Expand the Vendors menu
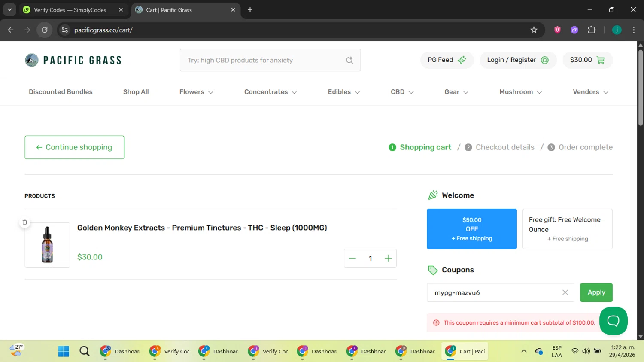Image resolution: width=644 pixels, height=362 pixels. pyautogui.click(x=591, y=92)
